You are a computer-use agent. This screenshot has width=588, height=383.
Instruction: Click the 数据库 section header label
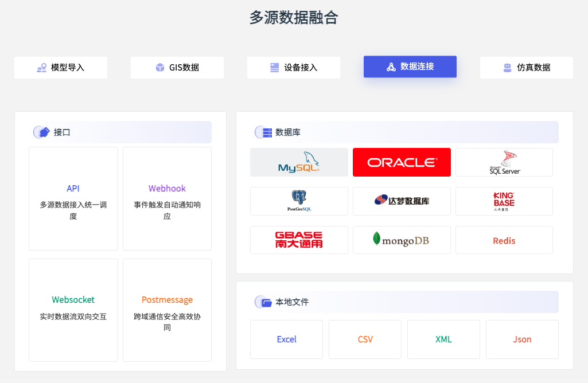[287, 132]
